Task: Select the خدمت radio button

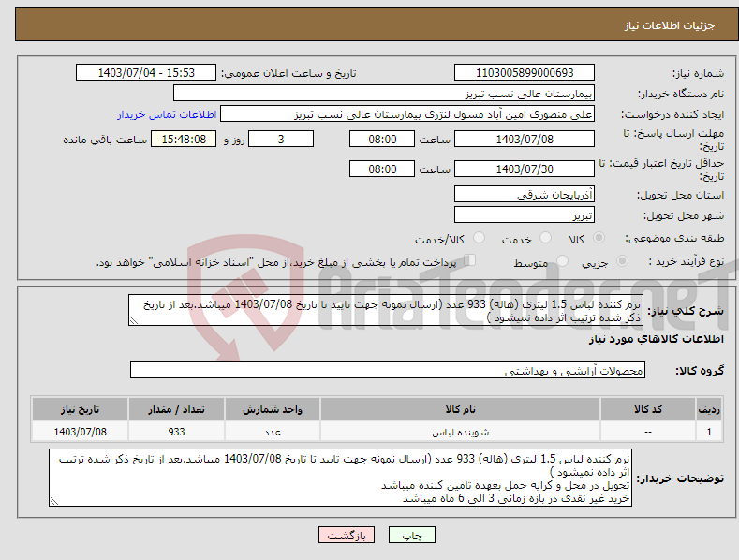Action: (545, 238)
